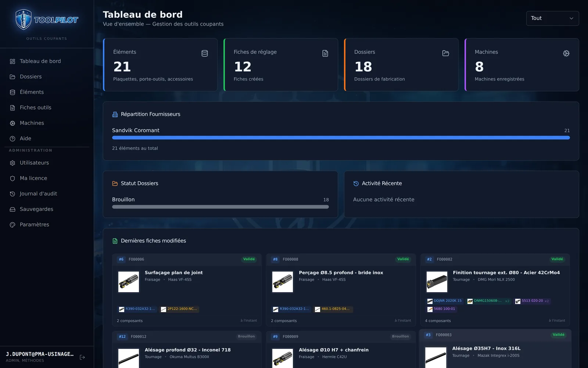Click the R390-032A32 chip in card F000006
This screenshot has height=368, width=588.
(x=137, y=309)
